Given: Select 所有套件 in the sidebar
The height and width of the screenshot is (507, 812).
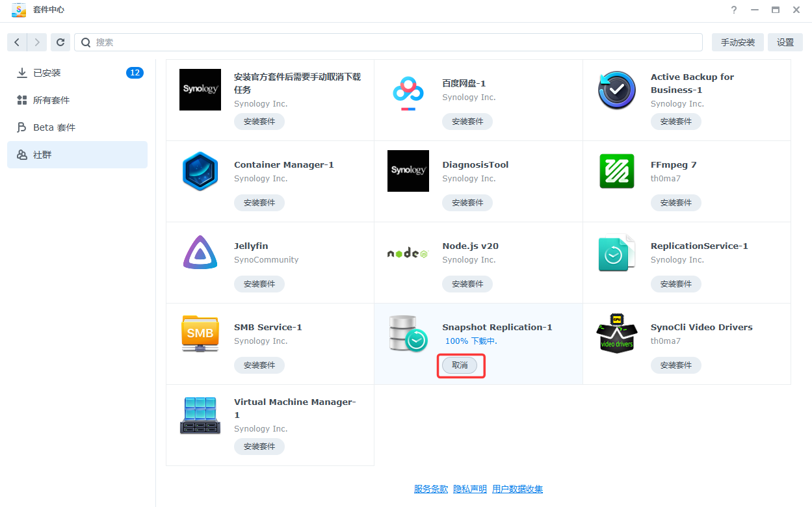Looking at the screenshot, I should point(51,100).
